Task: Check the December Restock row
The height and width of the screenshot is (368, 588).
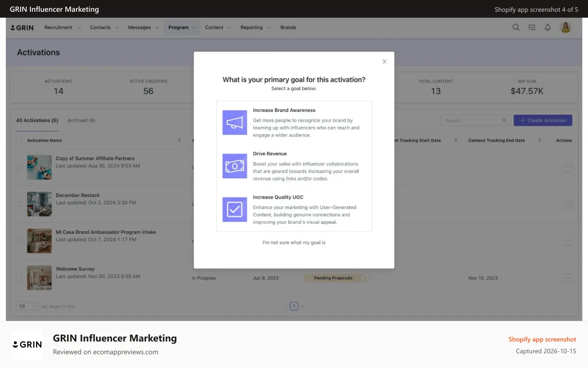Action: 19,204
